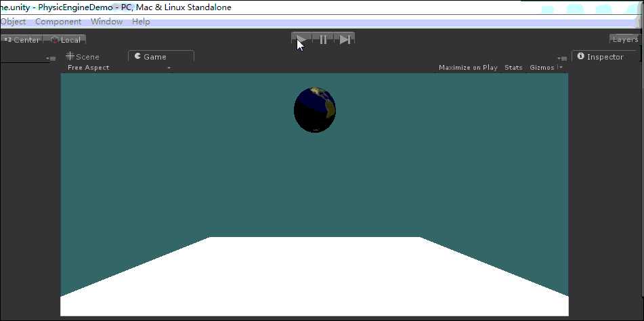Open the Free Aspect dropdown
The width and height of the screenshot is (644, 321).
click(119, 68)
